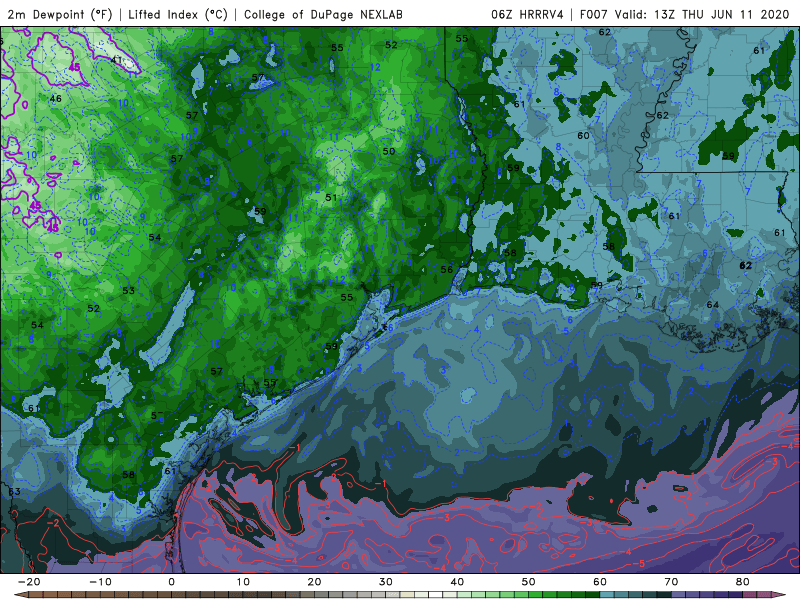Click the "06Z HRRRV4" model run label

coord(527,14)
